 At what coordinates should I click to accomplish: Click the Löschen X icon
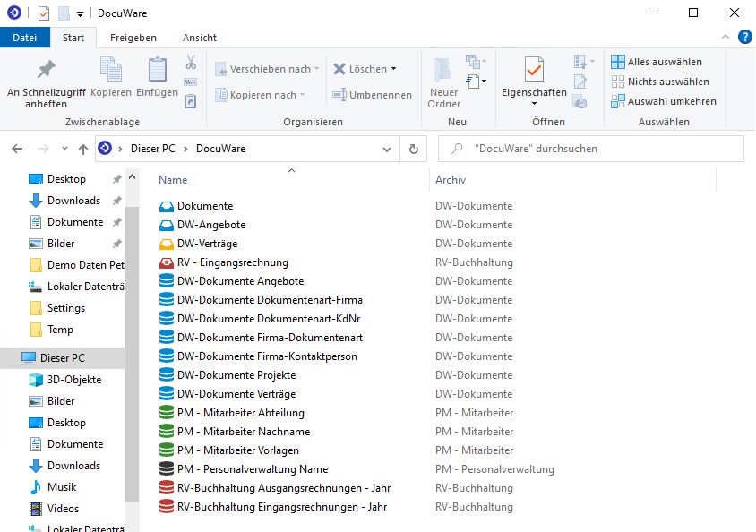[x=339, y=69]
